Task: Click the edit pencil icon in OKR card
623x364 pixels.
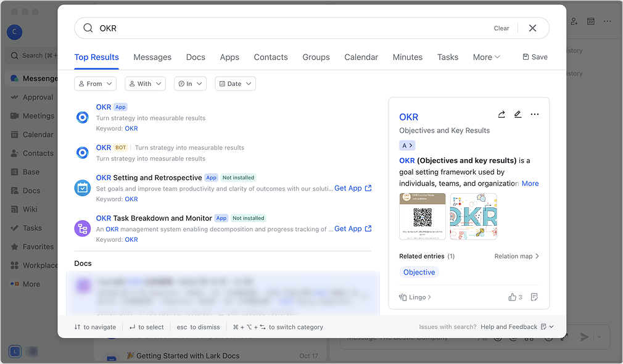Action: pyautogui.click(x=518, y=115)
